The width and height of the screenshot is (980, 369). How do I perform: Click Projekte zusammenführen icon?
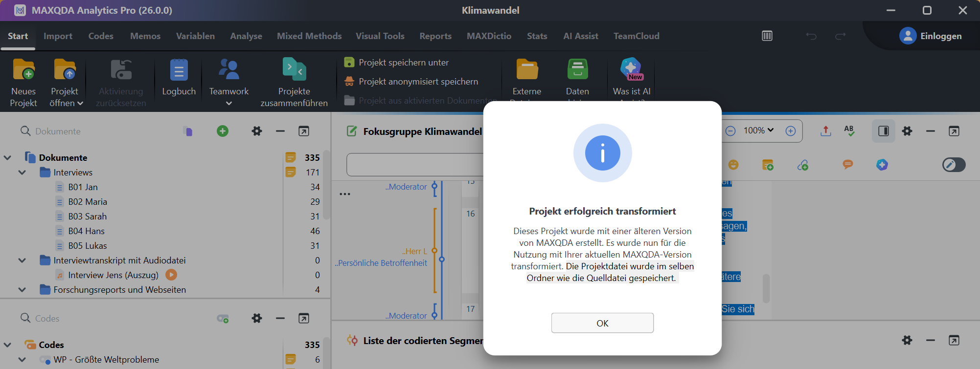[x=294, y=70]
